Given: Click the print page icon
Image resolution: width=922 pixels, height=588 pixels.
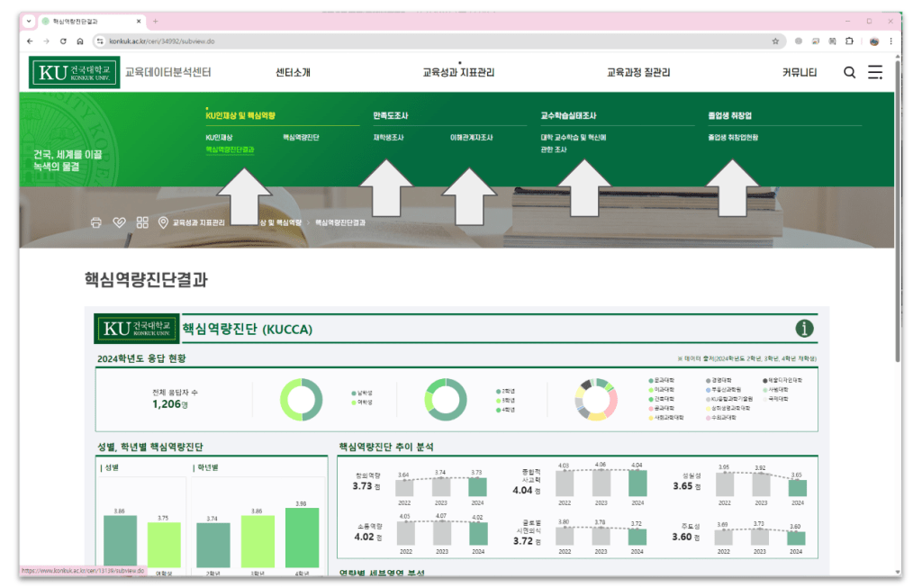Looking at the screenshot, I should [96, 222].
